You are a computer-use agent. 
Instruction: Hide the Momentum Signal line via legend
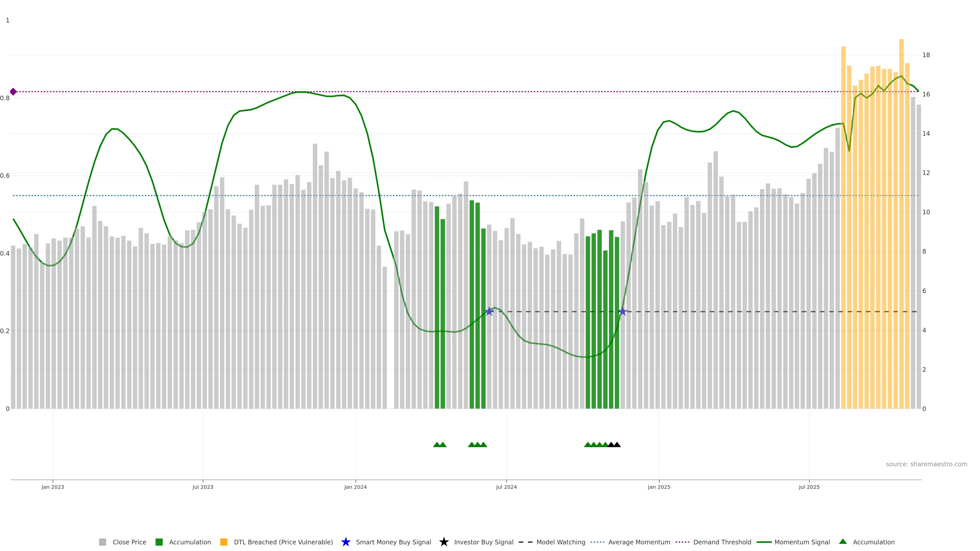pos(802,542)
